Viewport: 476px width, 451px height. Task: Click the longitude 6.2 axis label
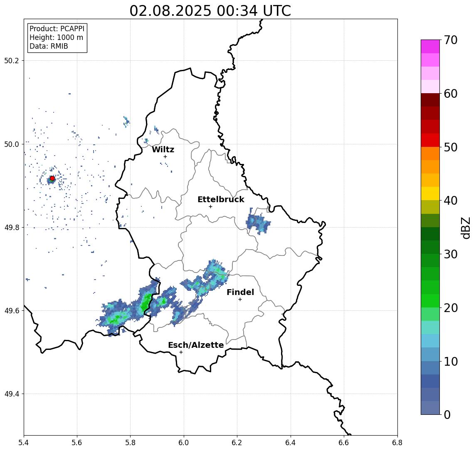click(x=237, y=443)
